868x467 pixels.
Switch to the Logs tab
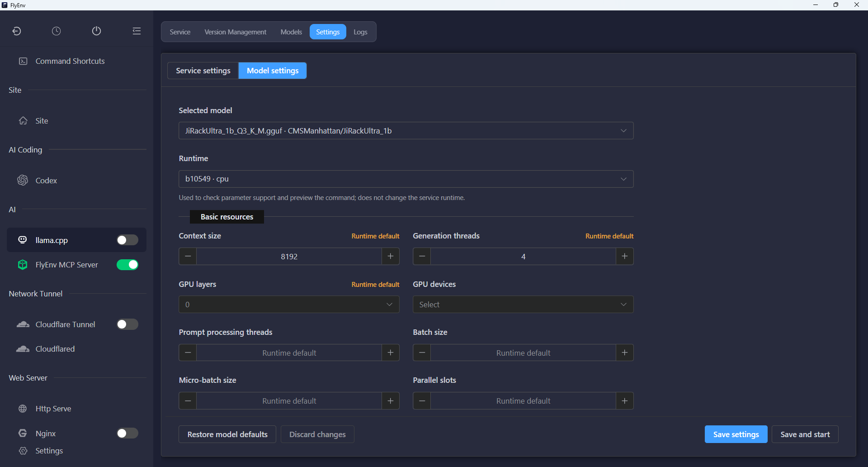[x=360, y=32]
